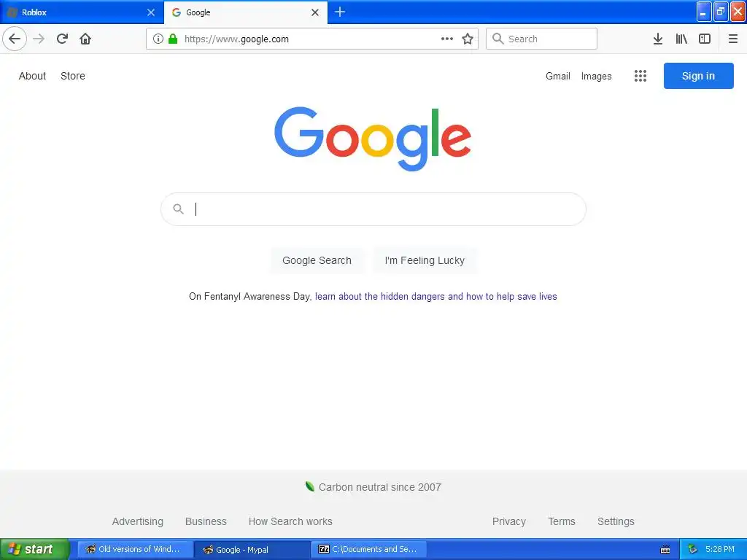The width and height of the screenshot is (747, 560).
Task: Click the Google Search button
Action: [317, 260]
